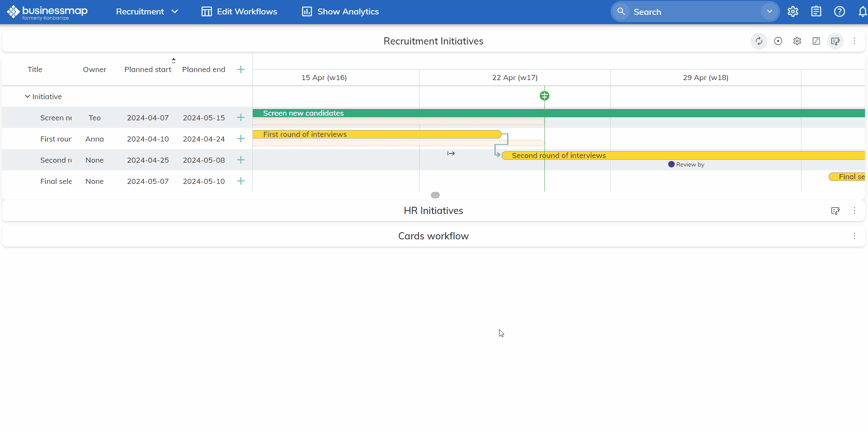Click planned end 2024-05-10
Screen dimensions: 868x433
pyautogui.click(x=204, y=181)
